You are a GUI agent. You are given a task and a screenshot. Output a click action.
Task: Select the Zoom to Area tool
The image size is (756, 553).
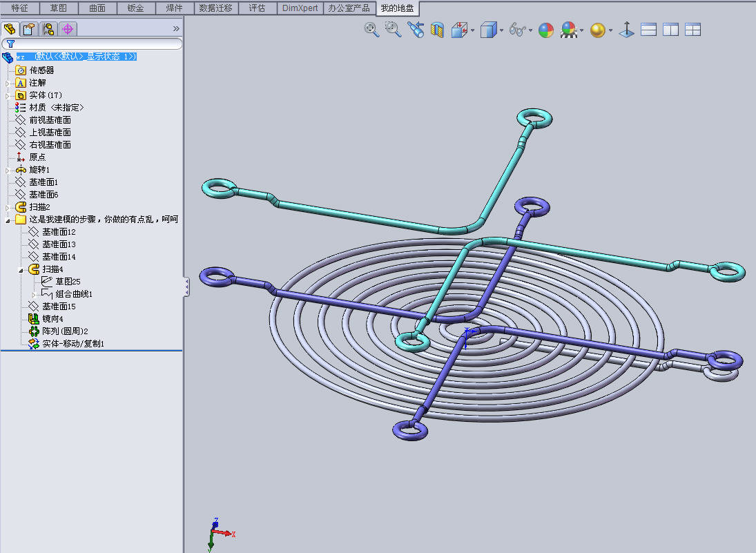click(394, 30)
